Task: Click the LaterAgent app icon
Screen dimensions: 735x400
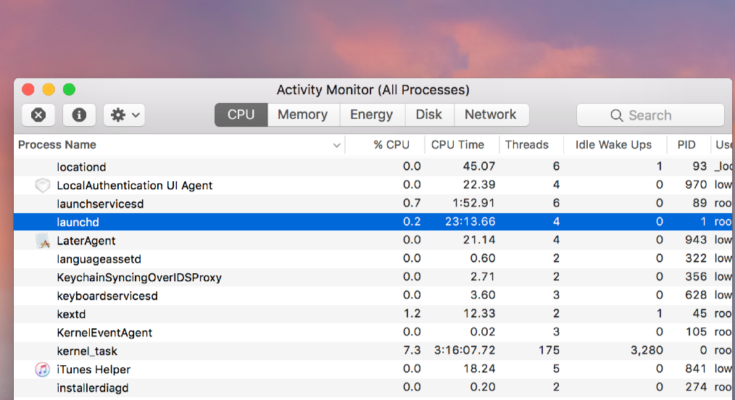Action: point(43,241)
